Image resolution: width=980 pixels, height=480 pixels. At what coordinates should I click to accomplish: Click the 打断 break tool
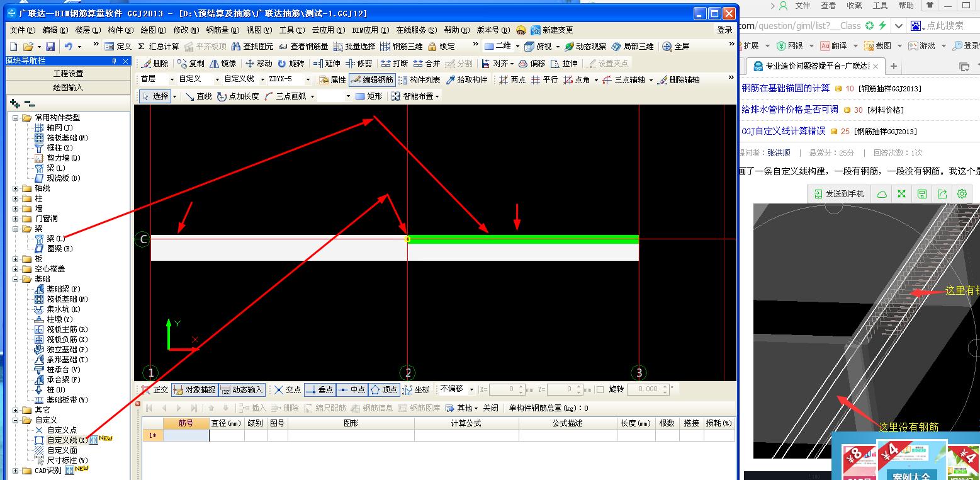pyautogui.click(x=395, y=64)
